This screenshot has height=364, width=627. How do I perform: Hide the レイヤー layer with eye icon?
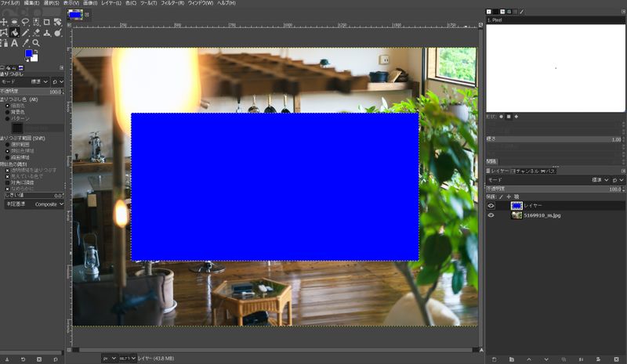click(x=491, y=205)
